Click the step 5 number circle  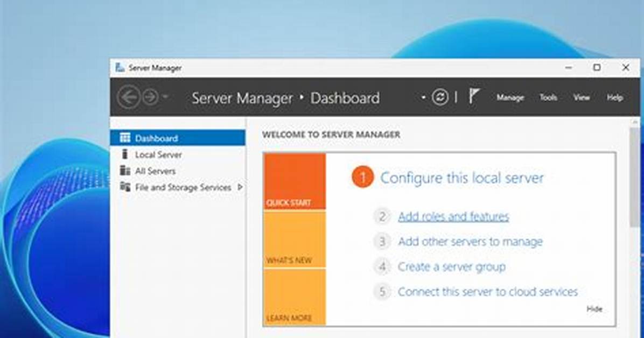click(x=382, y=292)
